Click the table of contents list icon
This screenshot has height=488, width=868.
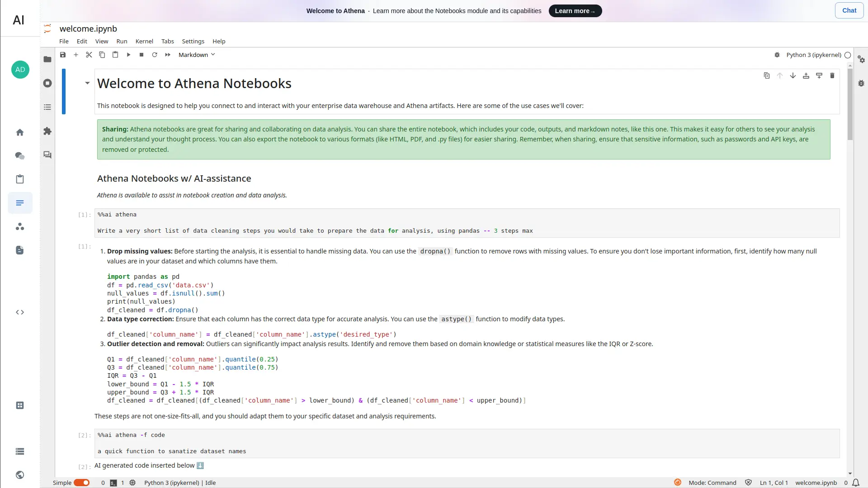47,107
